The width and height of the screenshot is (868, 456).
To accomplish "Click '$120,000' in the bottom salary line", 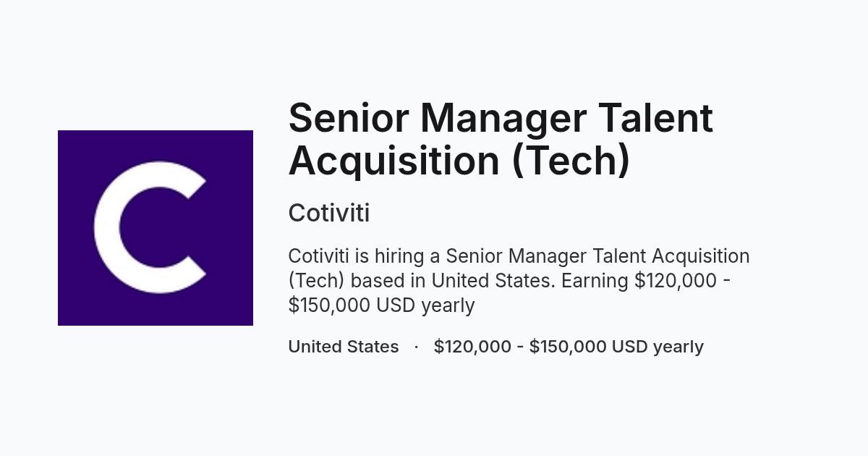I will click(472, 347).
